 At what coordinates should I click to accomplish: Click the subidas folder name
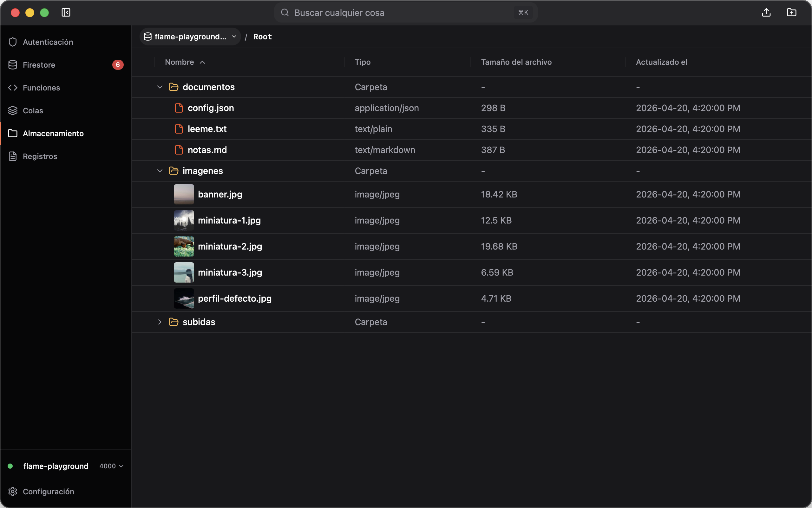(x=199, y=322)
